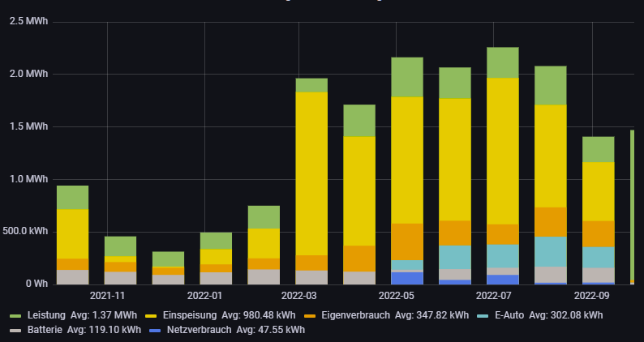
Task: Select the blue Netzverbrauch segment in 2022-05 bar
Action: (x=406, y=278)
